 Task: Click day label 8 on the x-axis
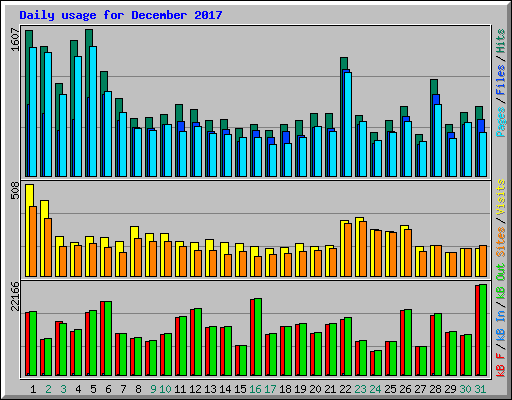coord(138,389)
